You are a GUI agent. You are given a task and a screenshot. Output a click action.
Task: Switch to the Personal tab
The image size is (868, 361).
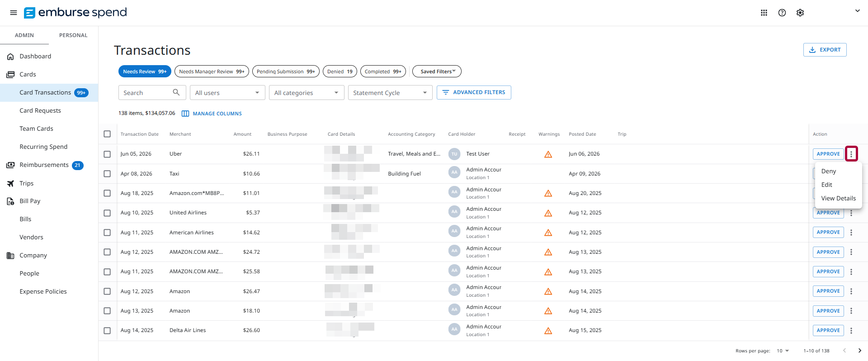(73, 35)
